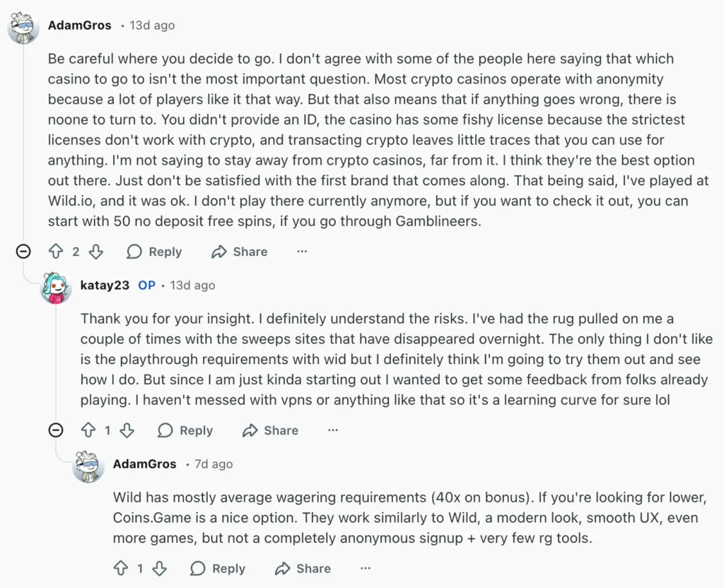Viewport: 724px width, 588px height.
Task: Open the overflow menu on katay23's reply
Action: tap(333, 430)
